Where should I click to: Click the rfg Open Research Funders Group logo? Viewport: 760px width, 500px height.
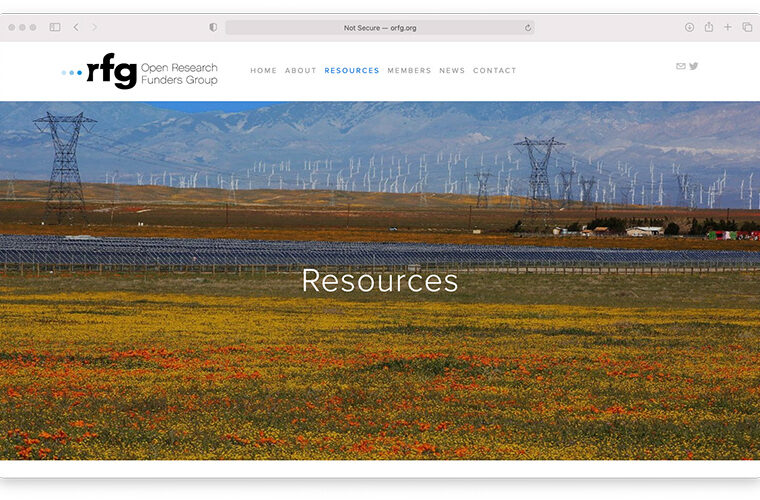pos(140,71)
